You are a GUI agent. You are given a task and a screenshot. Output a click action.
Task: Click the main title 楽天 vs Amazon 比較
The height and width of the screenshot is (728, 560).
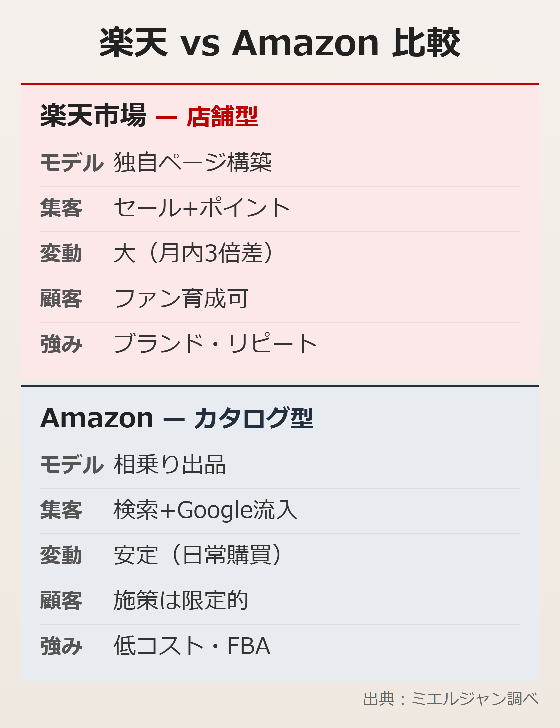(280, 43)
